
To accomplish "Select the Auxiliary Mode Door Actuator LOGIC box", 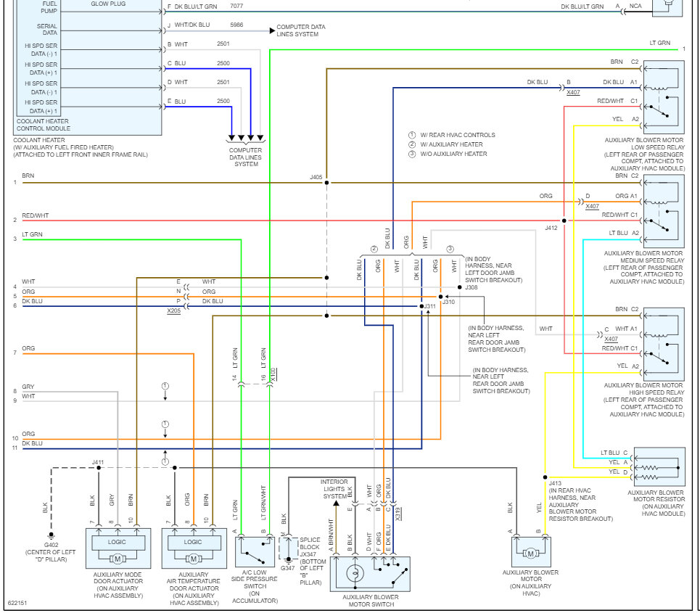I will [118, 543].
